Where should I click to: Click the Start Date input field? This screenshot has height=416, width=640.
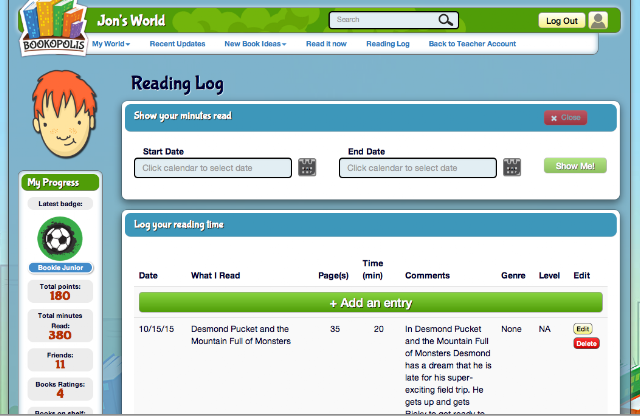click(x=213, y=168)
